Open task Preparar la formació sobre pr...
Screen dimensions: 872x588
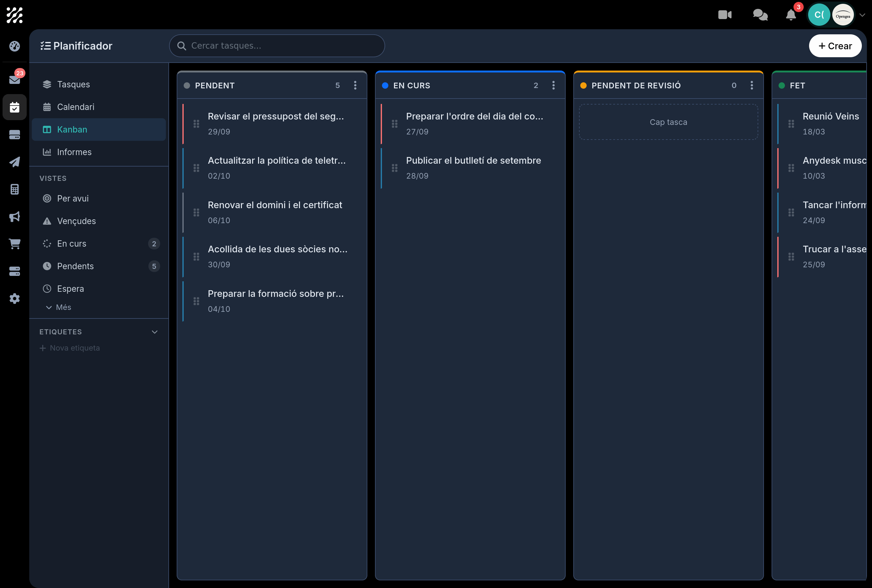272,301
